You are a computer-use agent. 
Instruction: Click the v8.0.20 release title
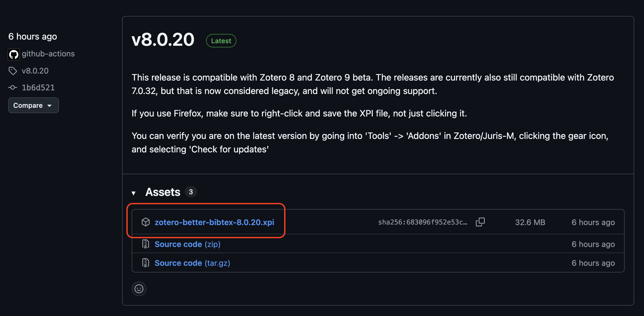coord(163,40)
